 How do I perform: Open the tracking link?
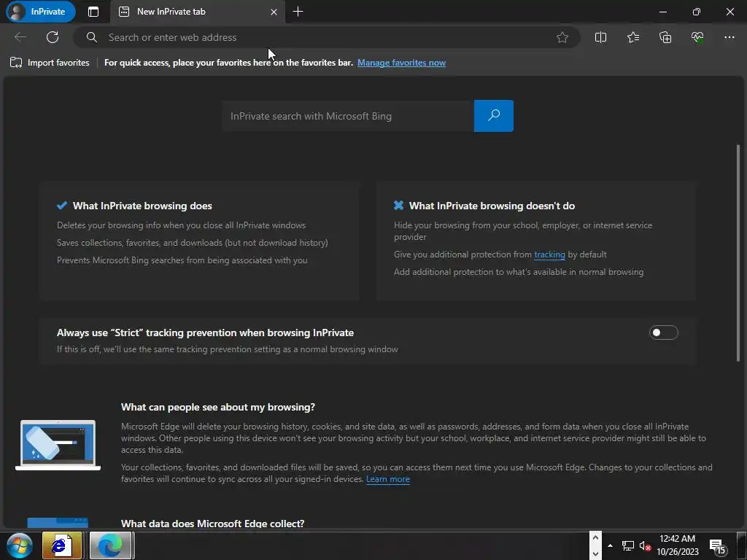[x=549, y=254]
